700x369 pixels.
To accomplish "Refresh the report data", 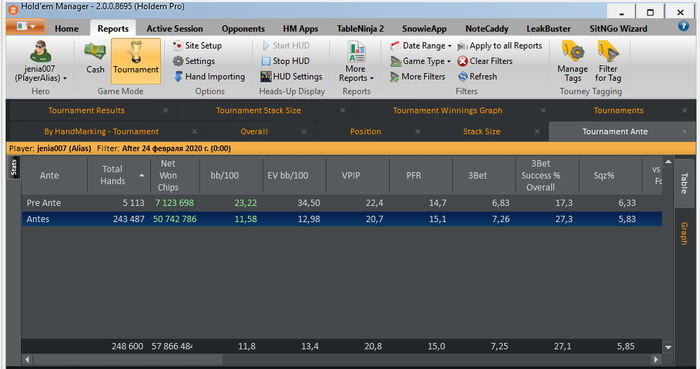I will click(x=478, y=76).
